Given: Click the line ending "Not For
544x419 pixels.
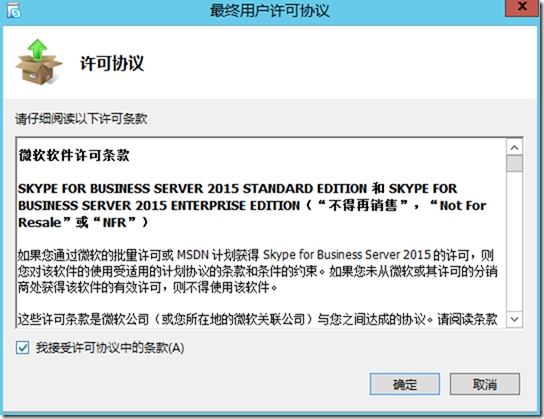Looking at the screenshot, I should pos(252,206).
